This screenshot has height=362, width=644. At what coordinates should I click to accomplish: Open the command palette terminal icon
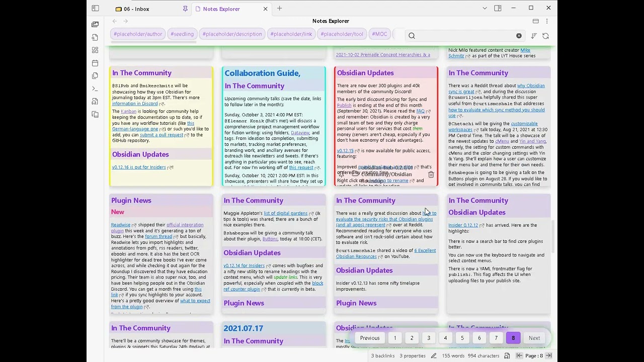[95, 89]
